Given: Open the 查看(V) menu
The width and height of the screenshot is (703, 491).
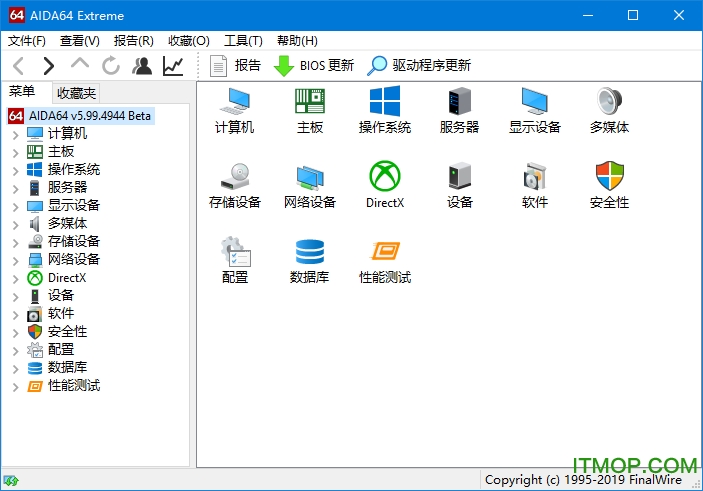Looking at the screenshot, I should pos(80,41).
